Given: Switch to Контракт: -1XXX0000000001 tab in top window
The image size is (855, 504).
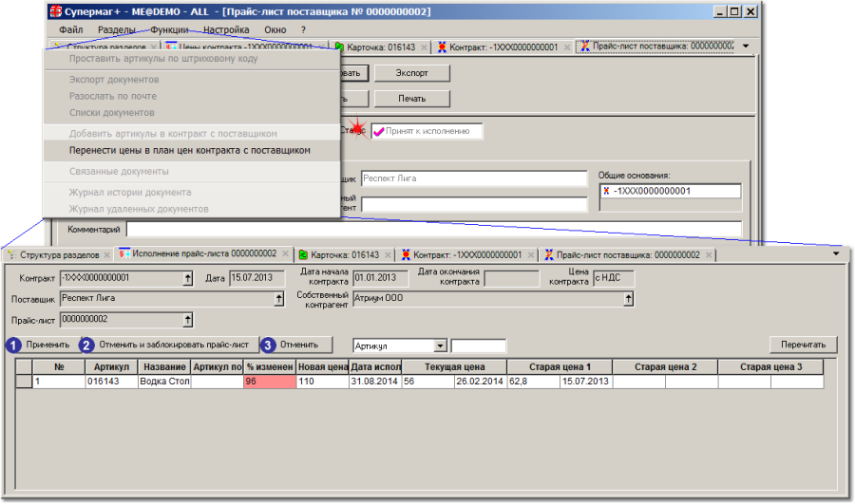Looking at the screenshot, I should pyautogui.click(x=503, y=47).
